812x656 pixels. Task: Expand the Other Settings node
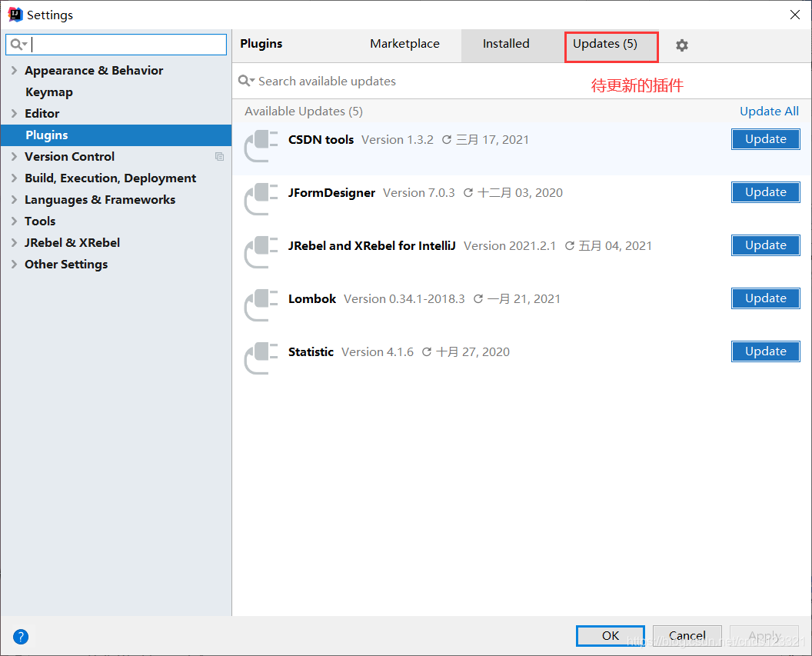[14, 265]
